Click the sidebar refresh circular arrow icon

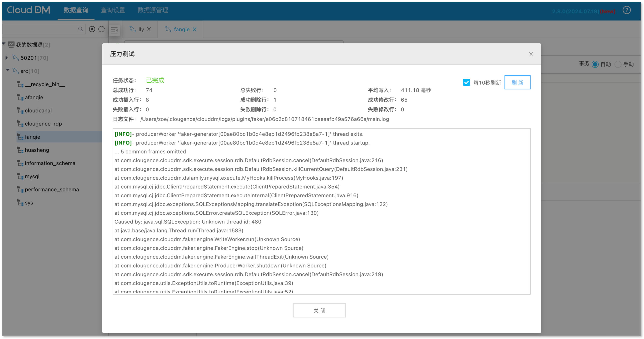tap(101, 29)
